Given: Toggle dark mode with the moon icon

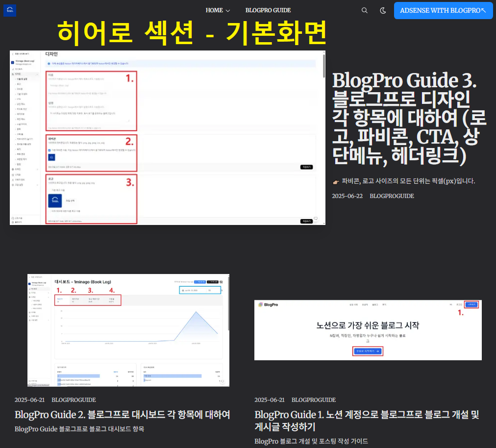Looking at the screenshot, I should (x=383, y=10).
